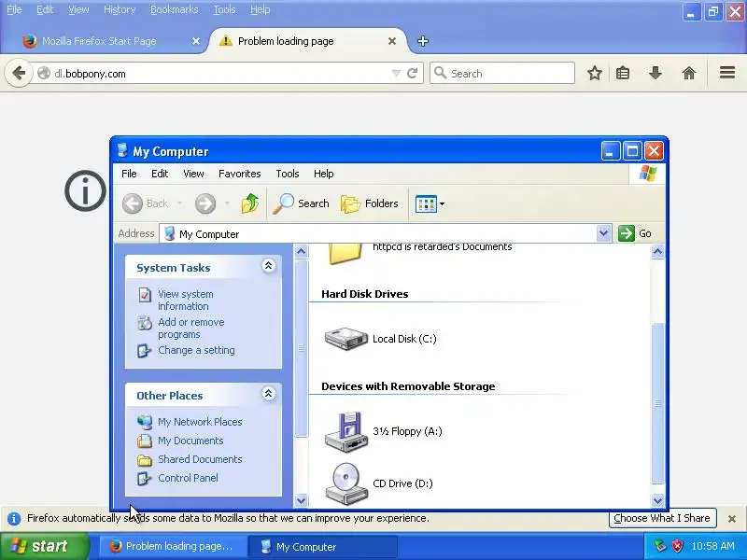Screen dimensions: 747x560
Task: Click the Go button next to address bar
Action: [x=635, y=233]
